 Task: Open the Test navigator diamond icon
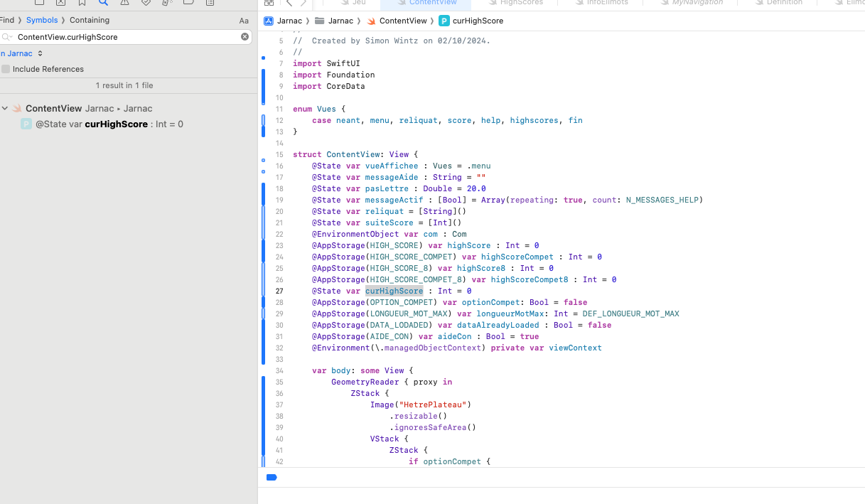[146, 3]
